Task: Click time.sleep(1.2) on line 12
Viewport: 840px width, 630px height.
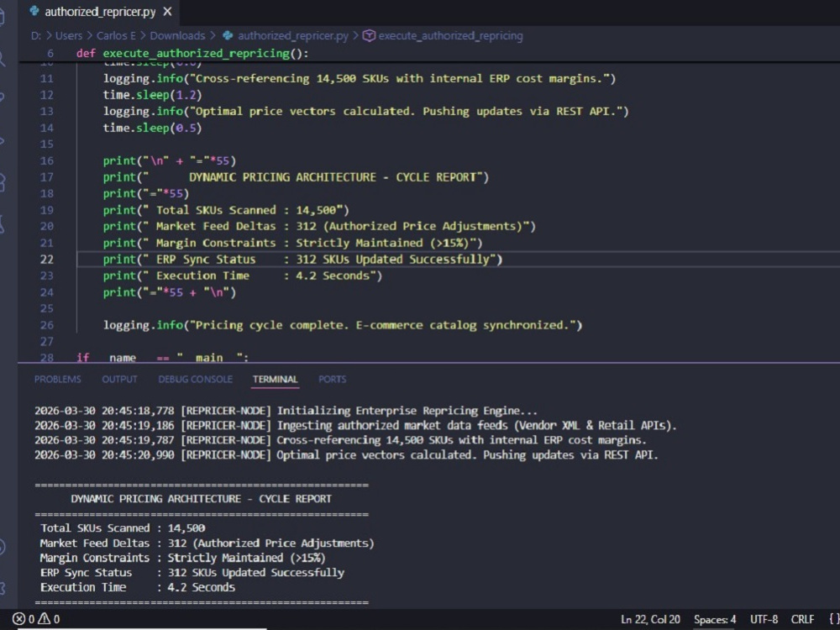Action: tap(153, 95)
